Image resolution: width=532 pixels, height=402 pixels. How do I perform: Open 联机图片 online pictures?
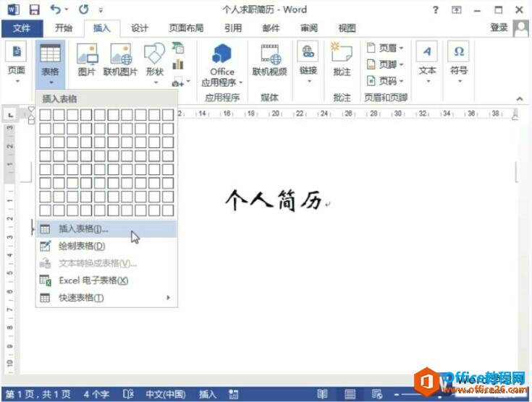pyautogui.click(x=120, y=60)
